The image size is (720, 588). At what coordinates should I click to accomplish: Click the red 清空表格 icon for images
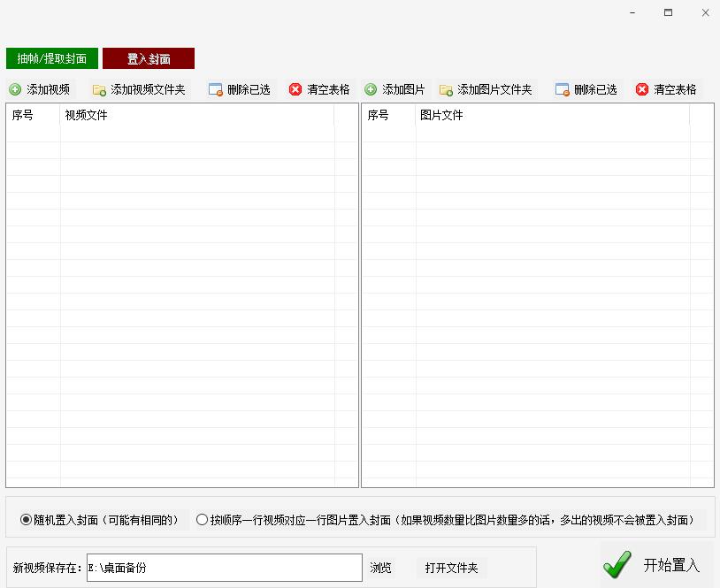tap(640, 88)
